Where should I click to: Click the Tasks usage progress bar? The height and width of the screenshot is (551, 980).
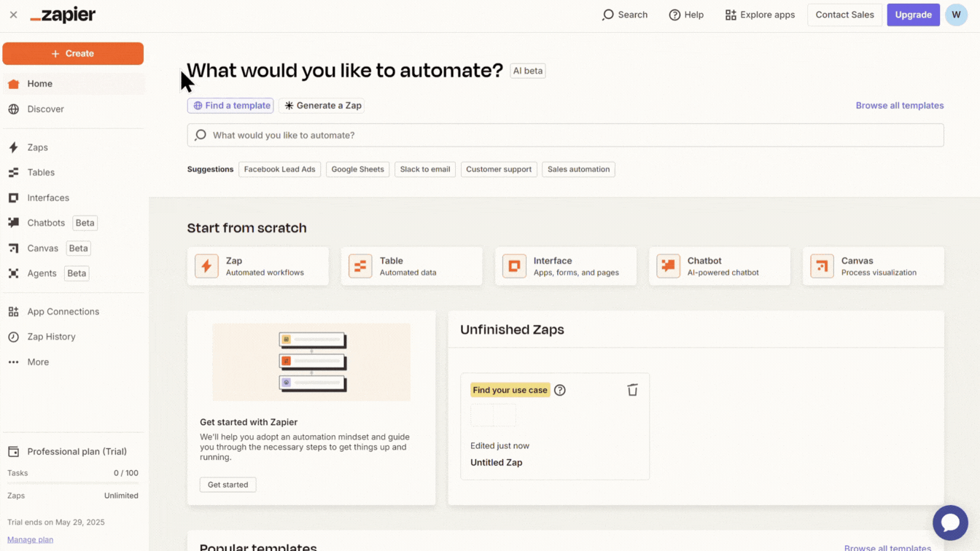point(73,482)
